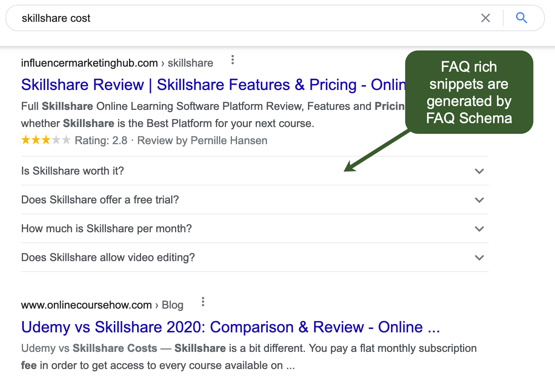Expand the 'How much is Skillshare per month?' chevron
Viewport: 555px width, 392px height.
(479, 229)
